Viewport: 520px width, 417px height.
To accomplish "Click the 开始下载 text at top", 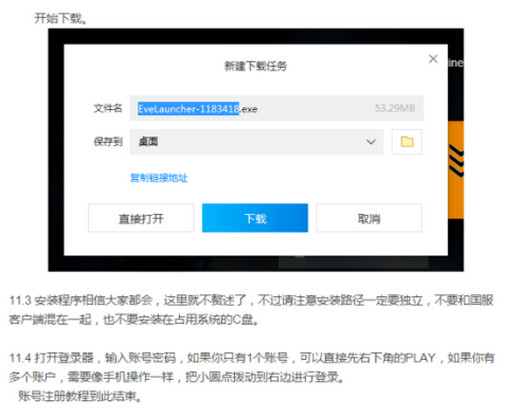I will tap(61, 18).
